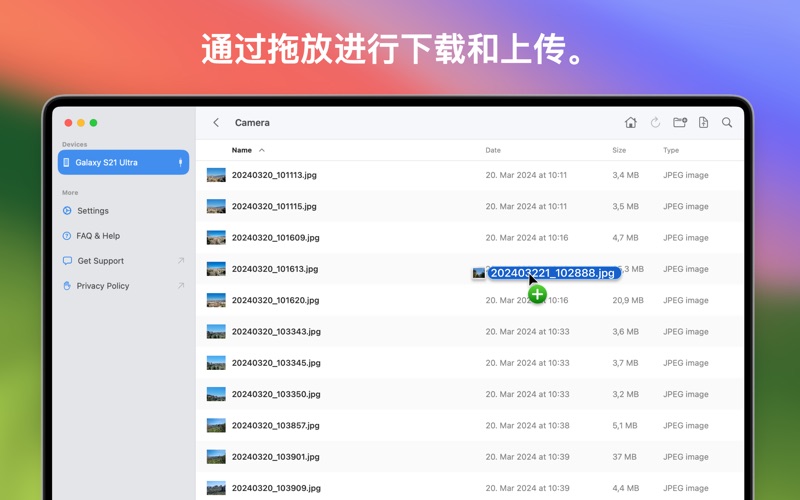Click thumbnail of 20240320_103901.jpg

(x=216, y=457)
